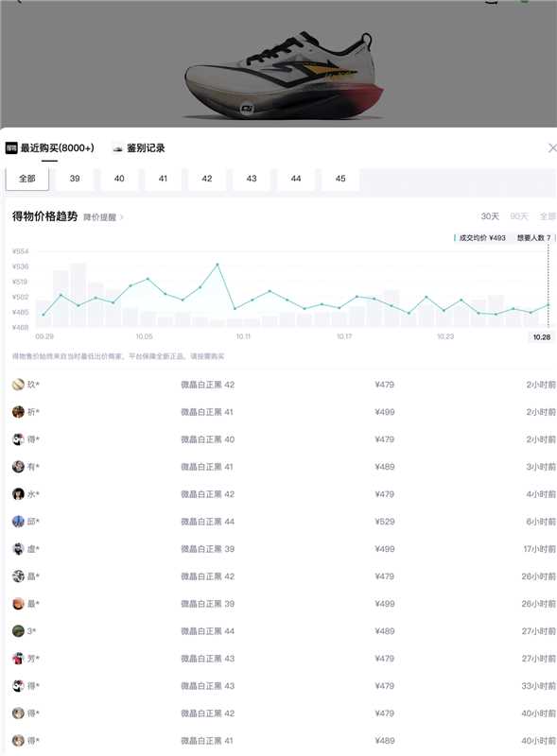Filter purchases by size 44

[296, 179]
